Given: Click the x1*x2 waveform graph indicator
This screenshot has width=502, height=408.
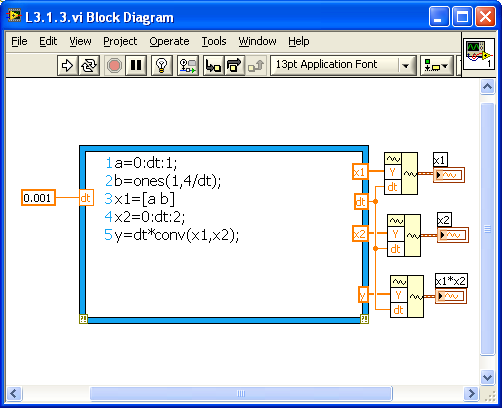Looking at the screenshot, I should (x=451, y=296).
